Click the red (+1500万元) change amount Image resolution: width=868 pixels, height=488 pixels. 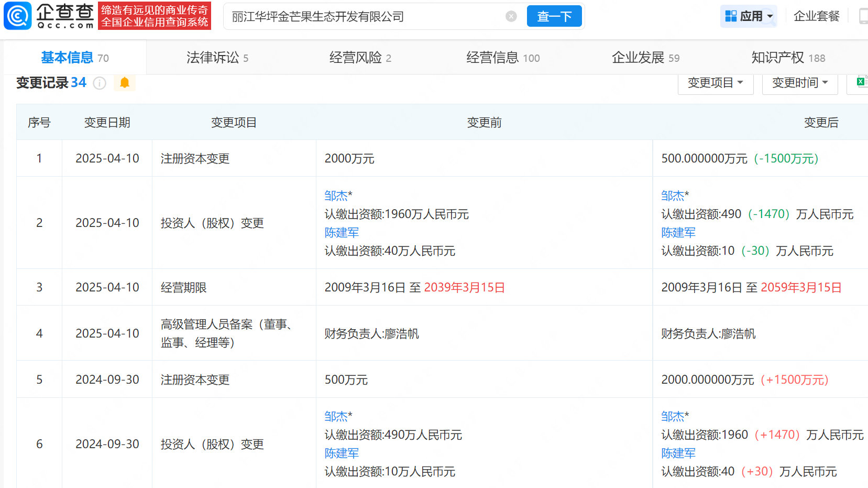[x=795, y=380]
